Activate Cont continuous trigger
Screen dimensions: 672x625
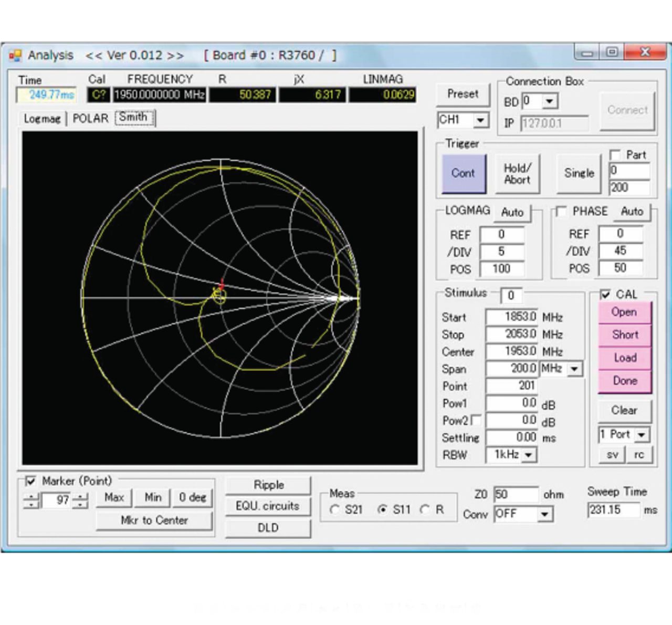(463, 173)
